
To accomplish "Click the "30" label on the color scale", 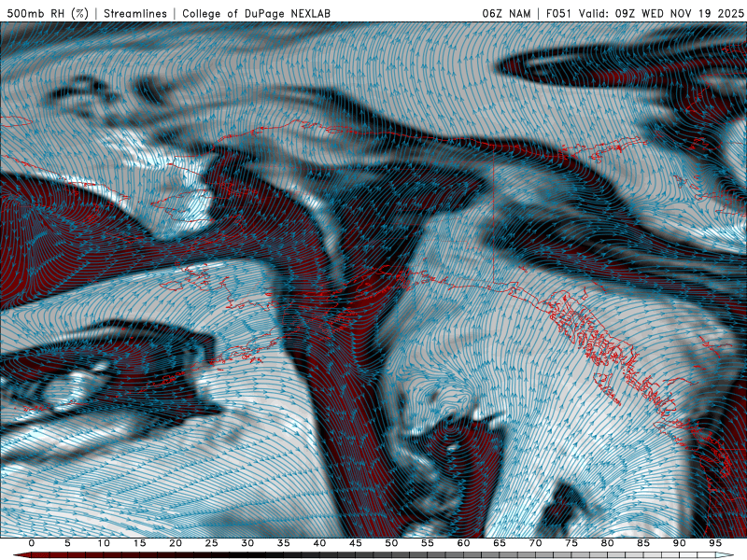I will coord(247,543).
